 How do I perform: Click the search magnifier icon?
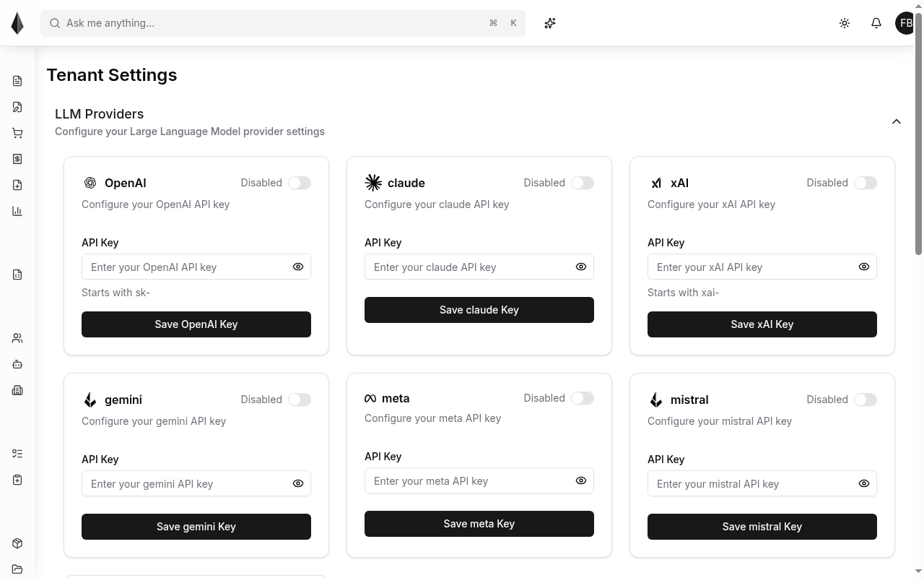(x=55, y=23)
